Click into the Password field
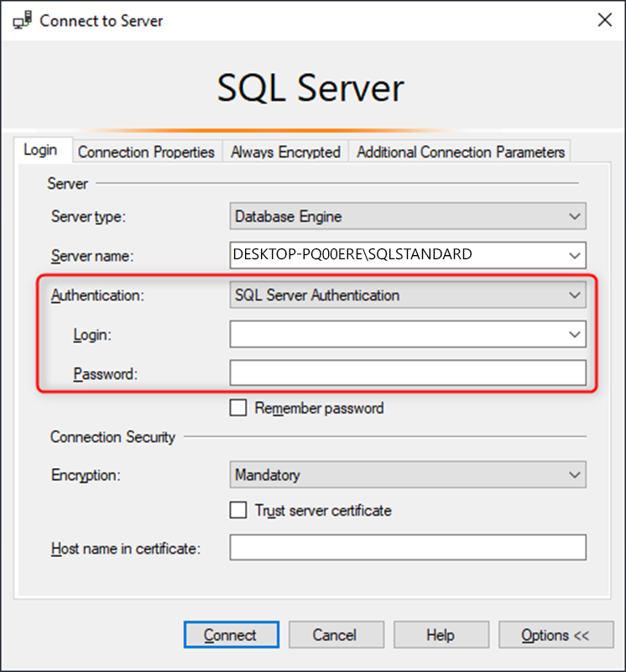This screenshot has height=672, width=626. 408,372
